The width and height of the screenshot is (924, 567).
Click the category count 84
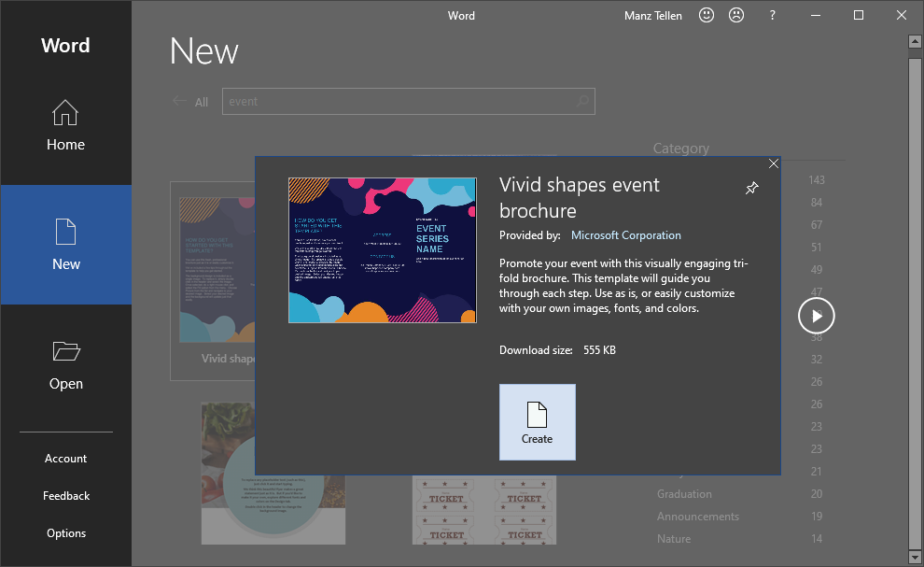816,203
